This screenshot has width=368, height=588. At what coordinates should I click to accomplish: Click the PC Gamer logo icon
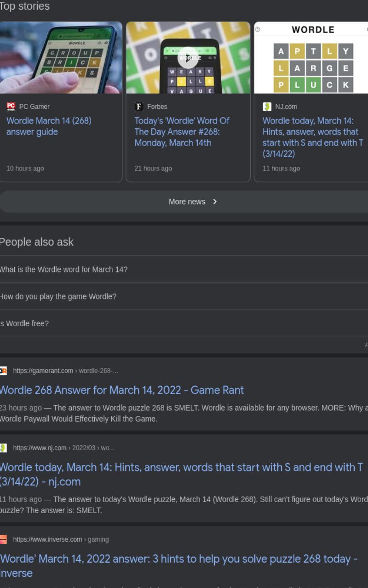point(11,107)
